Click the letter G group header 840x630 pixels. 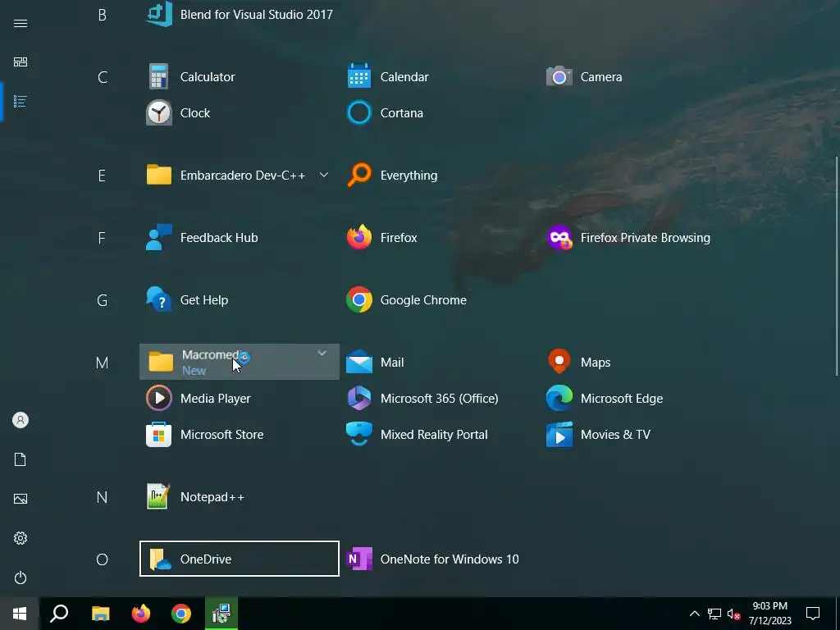coord(102,300)
